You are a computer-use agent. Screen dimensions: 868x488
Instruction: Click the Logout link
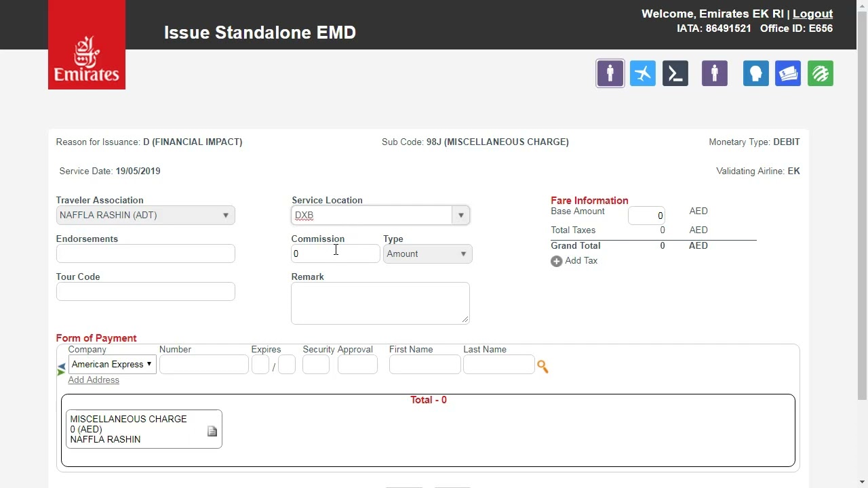tap(812, 14)
